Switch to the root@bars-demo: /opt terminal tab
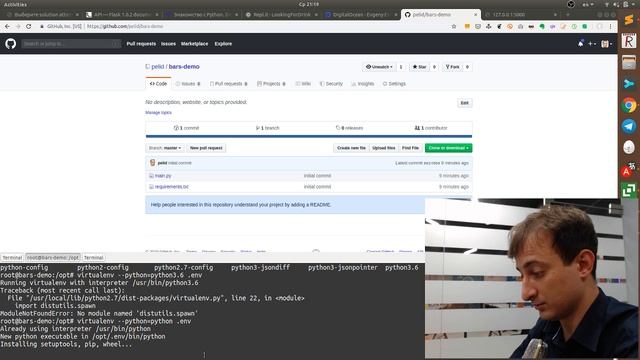 click(x=53, y=258)
